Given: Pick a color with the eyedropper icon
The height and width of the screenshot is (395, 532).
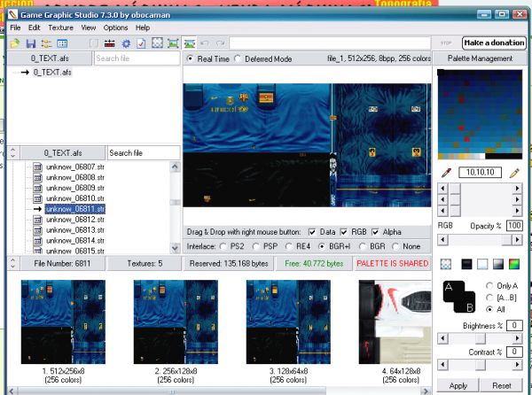Looking at the screenshot, I should pos(446,173).
